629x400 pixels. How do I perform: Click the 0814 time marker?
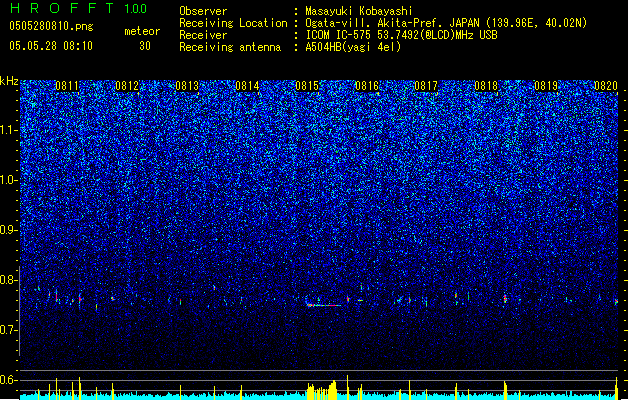click(247, 86)
